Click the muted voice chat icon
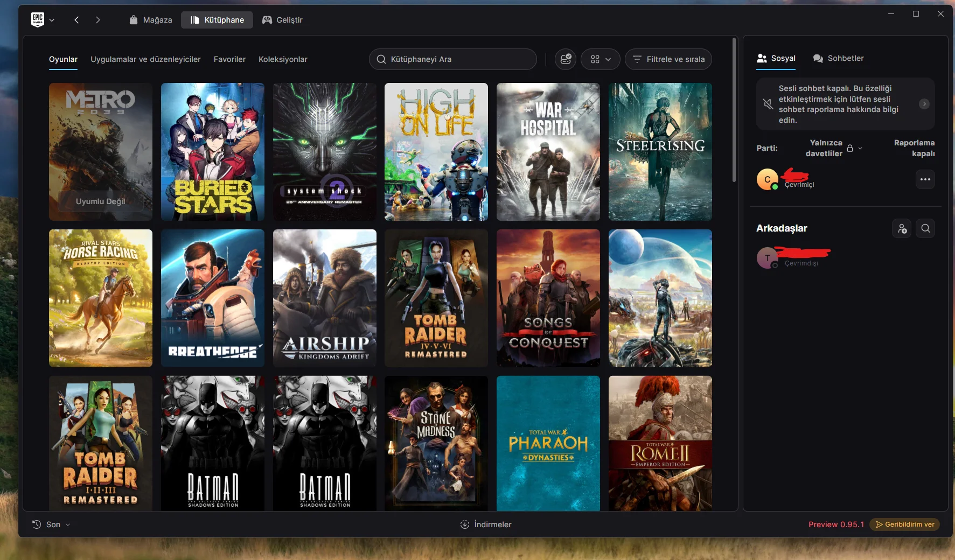The image size is (955, 560). pos(768,104)
